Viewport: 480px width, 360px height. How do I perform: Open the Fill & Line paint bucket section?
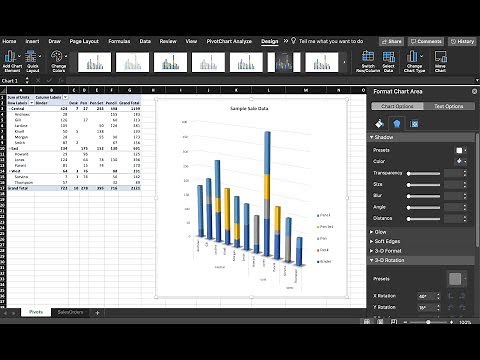pyautogui.click(x=379, y=124)
